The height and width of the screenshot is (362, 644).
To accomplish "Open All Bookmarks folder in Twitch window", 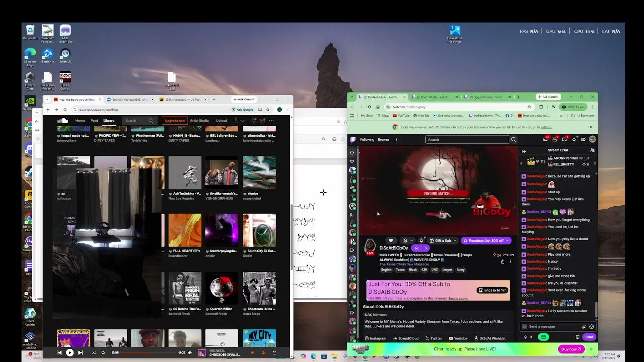I will (582, 116).
